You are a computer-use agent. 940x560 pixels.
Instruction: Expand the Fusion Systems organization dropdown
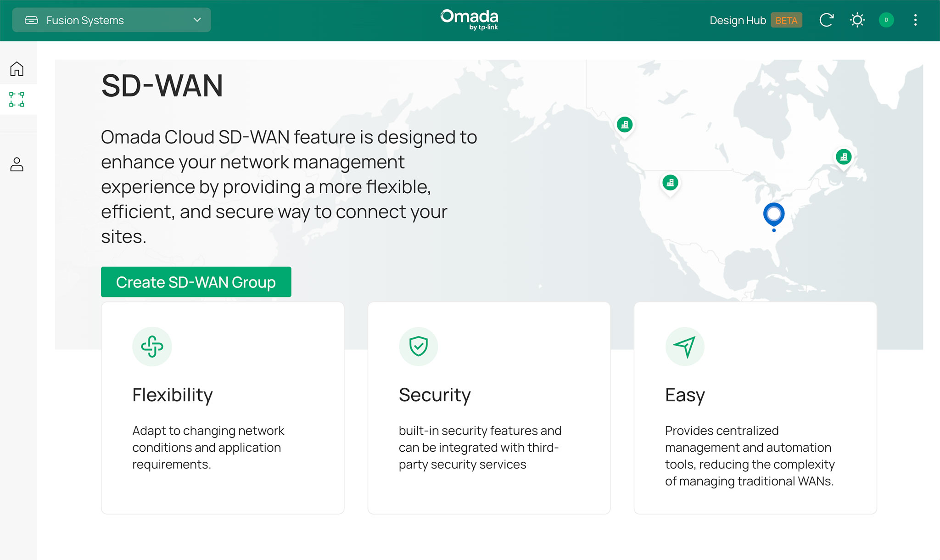pos(112,20)
